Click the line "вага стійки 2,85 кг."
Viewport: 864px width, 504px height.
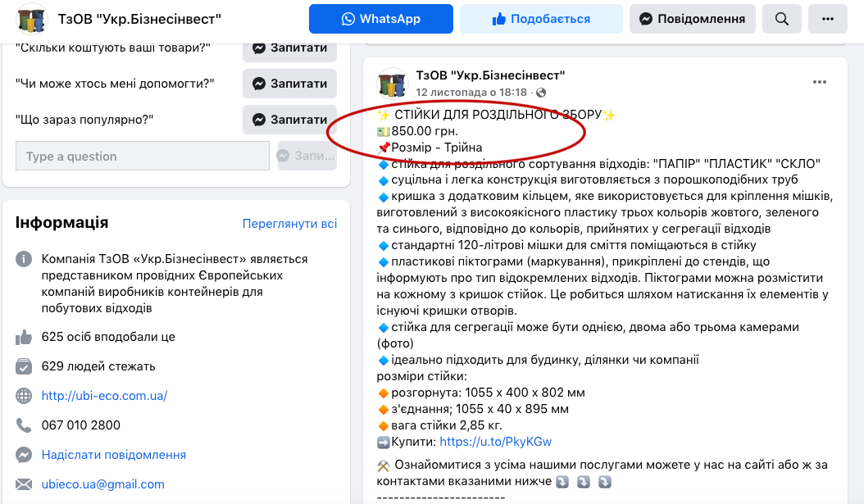click(x=446, y=425)
